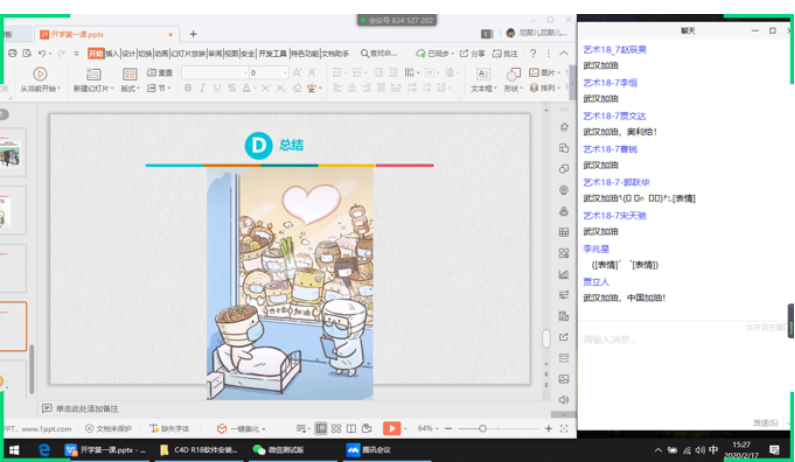Viewport: 795px width, 462px height.
Task: Click the 一键美化 beautify icon
Action: point(222,428)
